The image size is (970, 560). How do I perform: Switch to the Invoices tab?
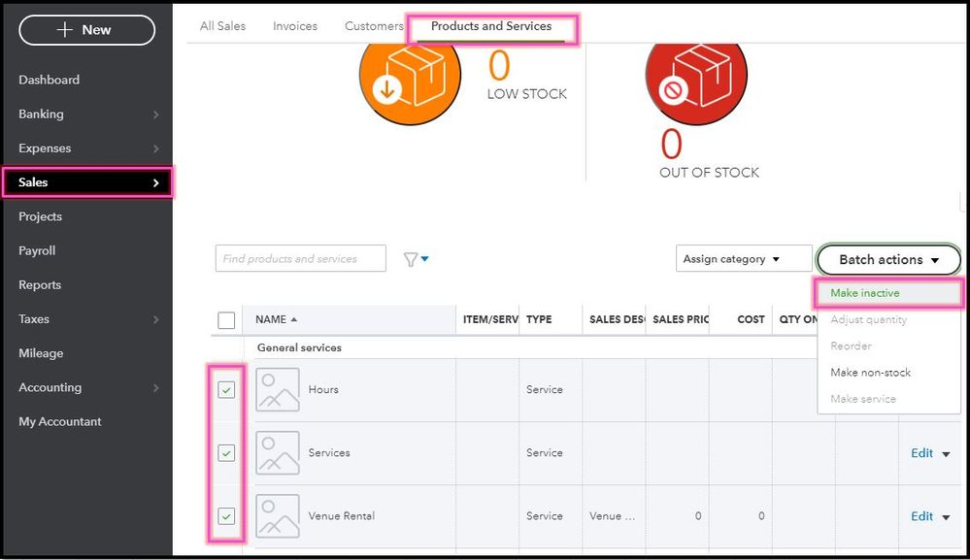coord(295,26)
